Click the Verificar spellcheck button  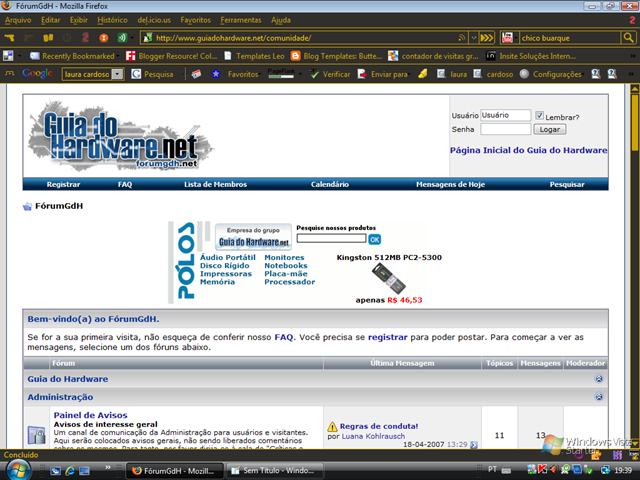point(330,74)
